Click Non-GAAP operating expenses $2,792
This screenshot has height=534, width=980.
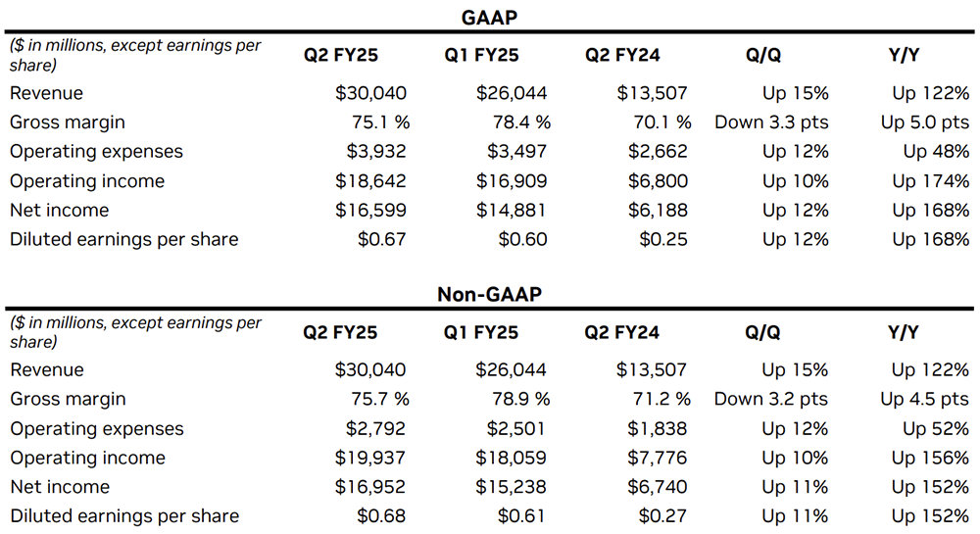pos(375,428)
